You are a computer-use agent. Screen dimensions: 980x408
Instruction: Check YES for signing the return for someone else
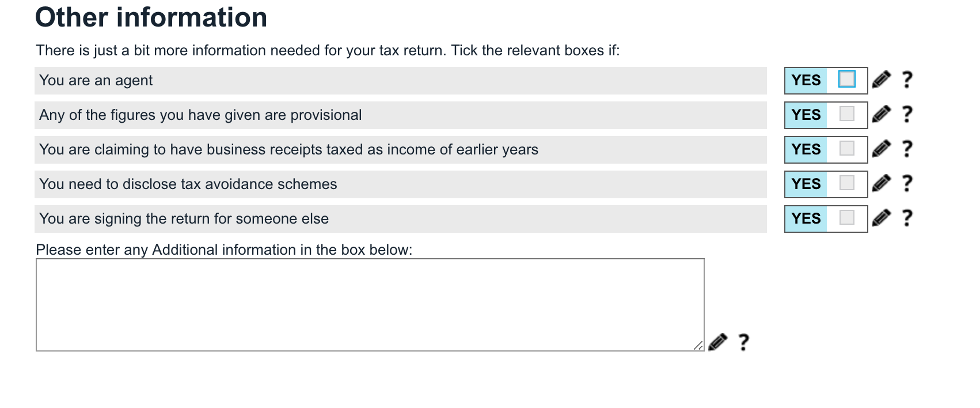847,217
